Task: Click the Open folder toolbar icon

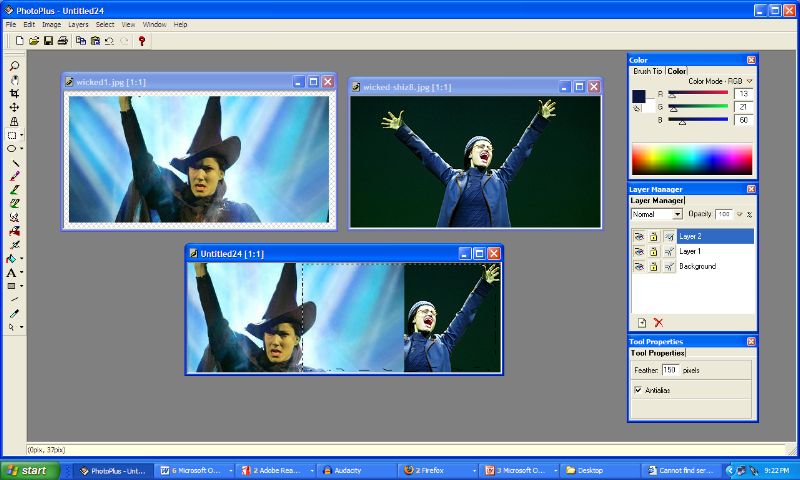Action: 34,41
